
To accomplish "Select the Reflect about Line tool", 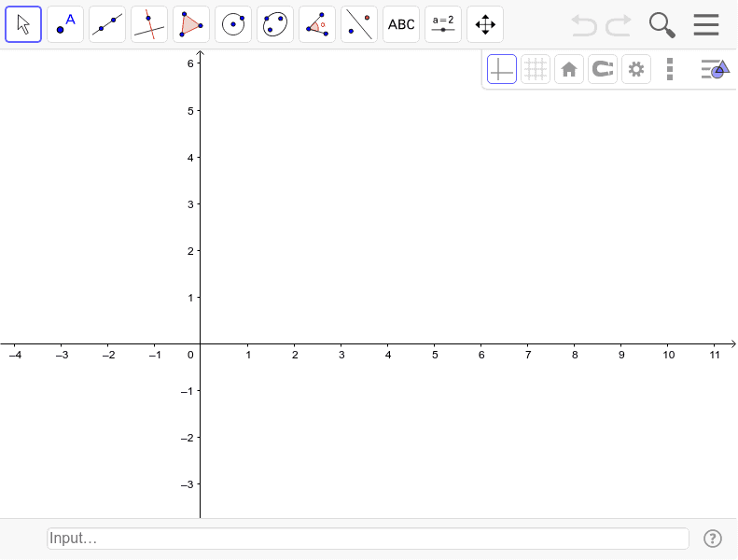I will (x=359, y=24).
